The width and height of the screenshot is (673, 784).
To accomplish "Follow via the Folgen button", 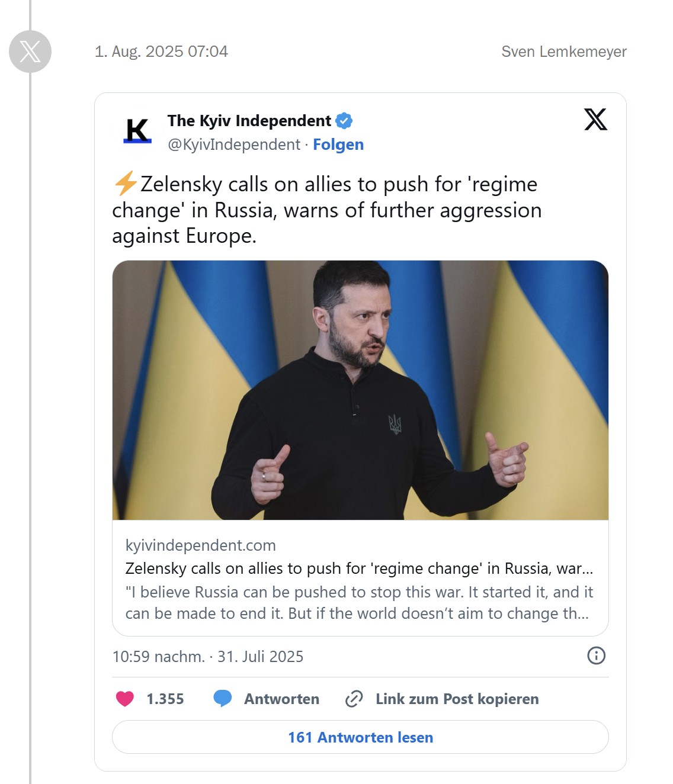I will [x=338, y=144].
